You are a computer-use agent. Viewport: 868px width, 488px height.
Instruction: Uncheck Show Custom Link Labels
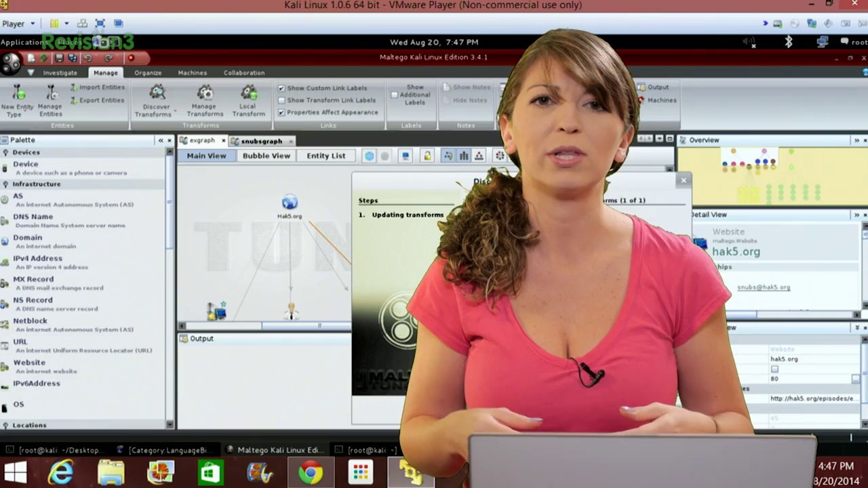281,88
